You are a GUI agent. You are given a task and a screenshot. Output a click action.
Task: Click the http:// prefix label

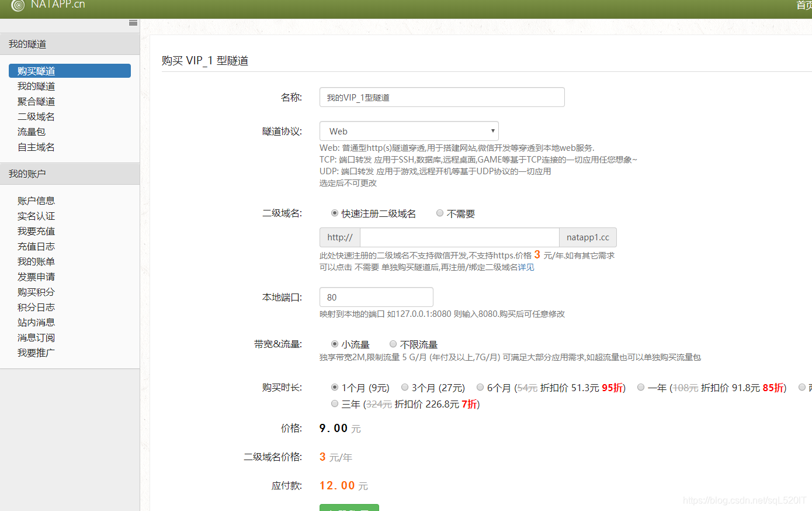pyautogui.click(x=340, y=237)
